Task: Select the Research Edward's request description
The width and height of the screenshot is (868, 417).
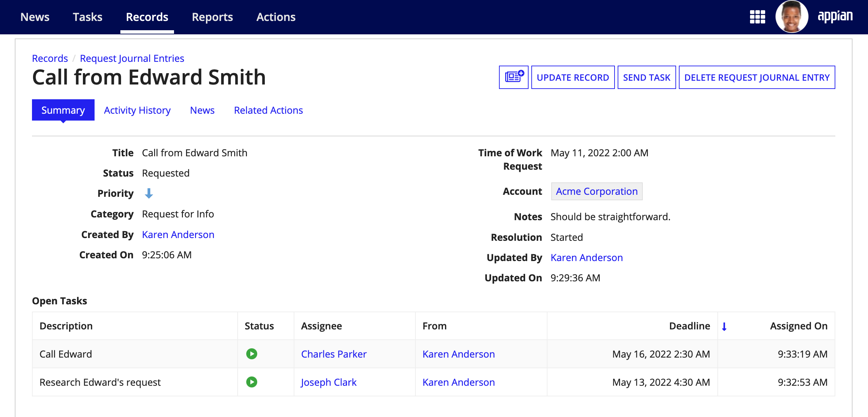Action: 100,382
